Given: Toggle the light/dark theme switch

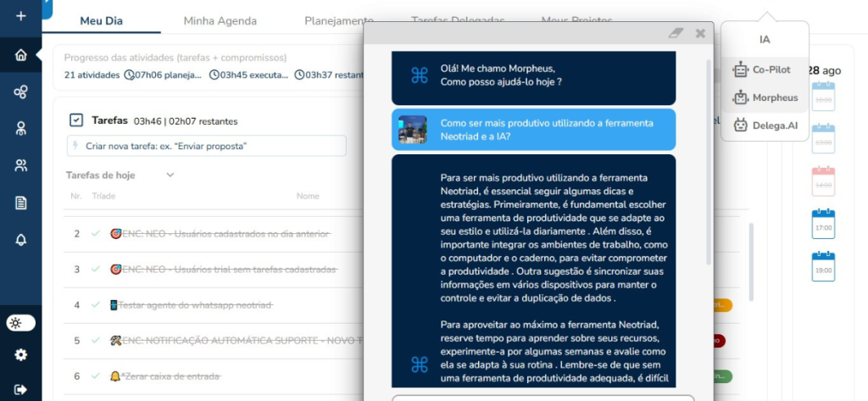Looking at the screenshot, I should coord(20,322).
